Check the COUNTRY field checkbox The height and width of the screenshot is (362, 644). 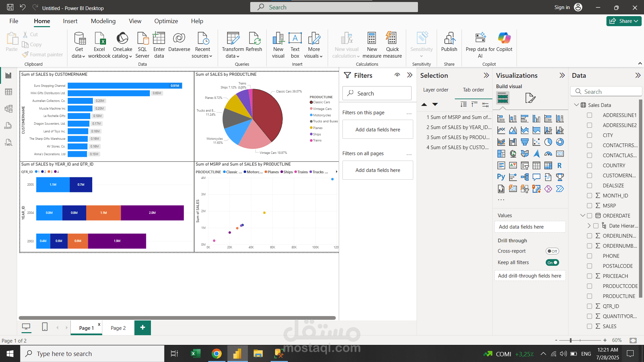(589, 166)
